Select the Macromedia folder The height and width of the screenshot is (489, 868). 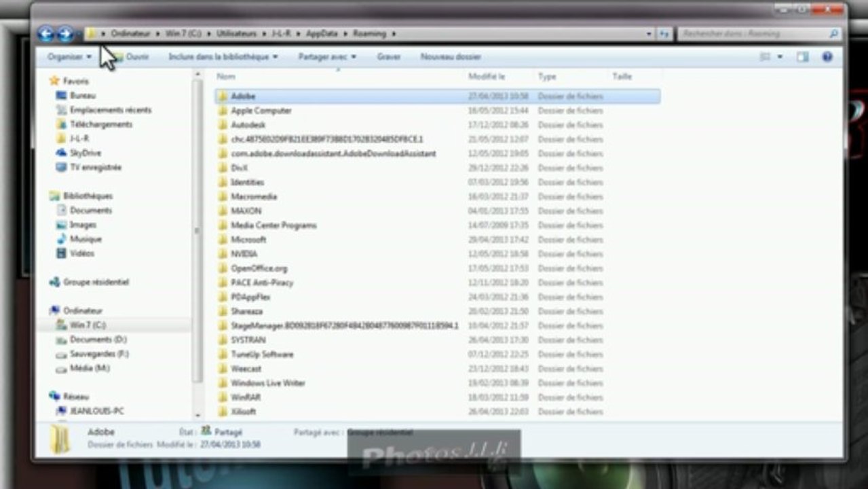point(253,196)
